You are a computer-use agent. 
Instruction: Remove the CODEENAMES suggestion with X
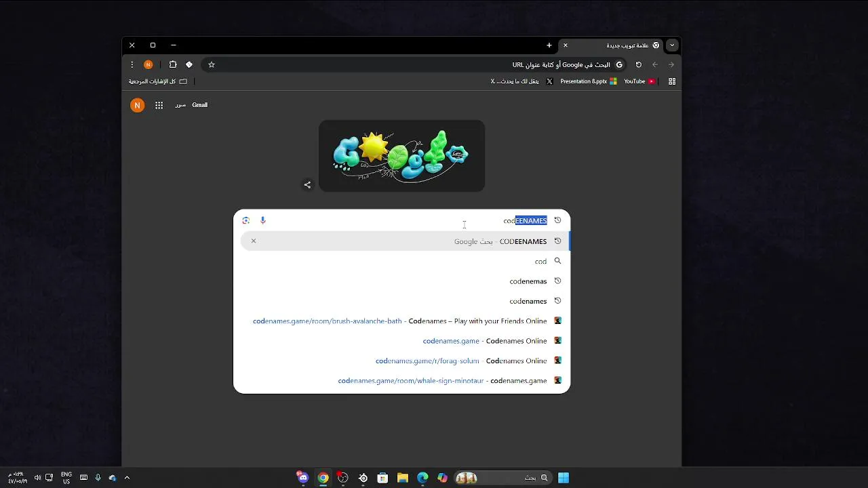(254, 241)
